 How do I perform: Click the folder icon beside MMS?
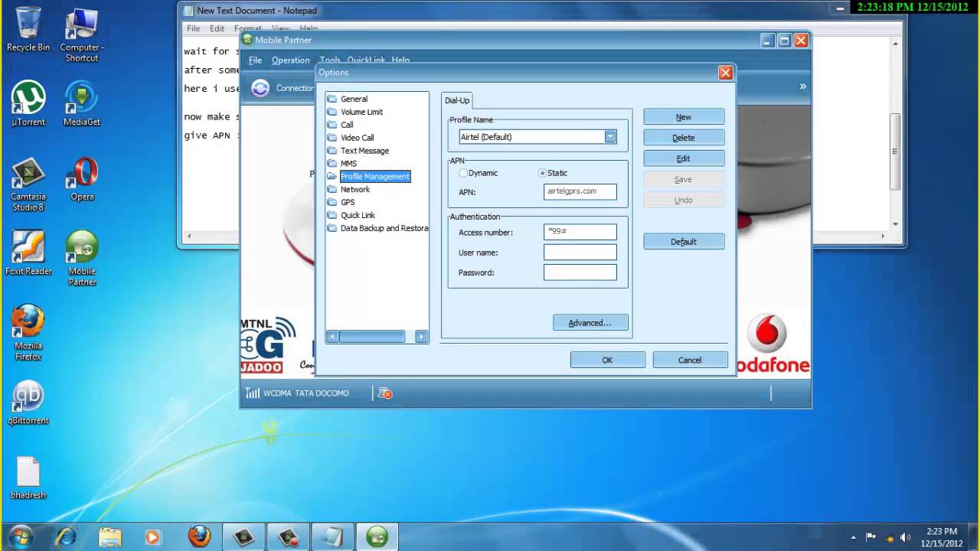(x=332, y=164)
